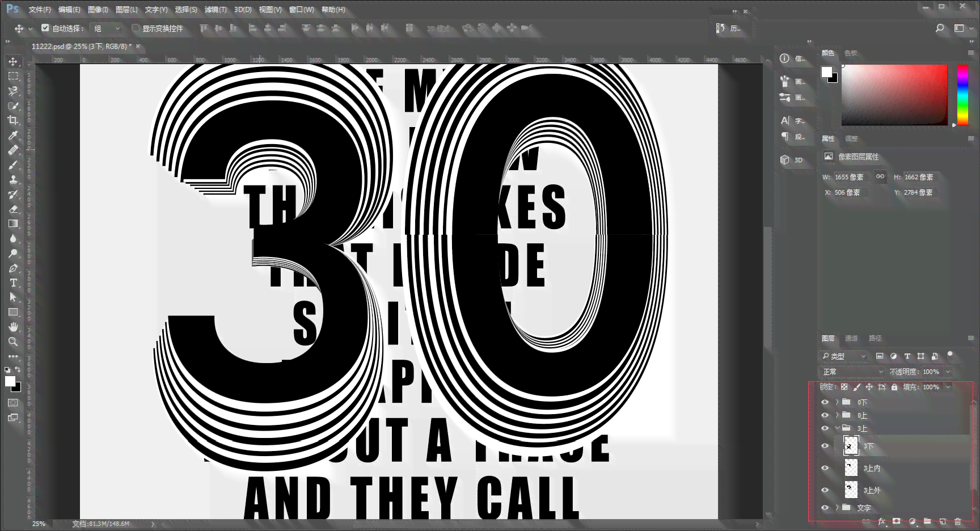Viewport: 980px width, 531px height.
Task: Open the layer style fx menu
Action: 882,521
